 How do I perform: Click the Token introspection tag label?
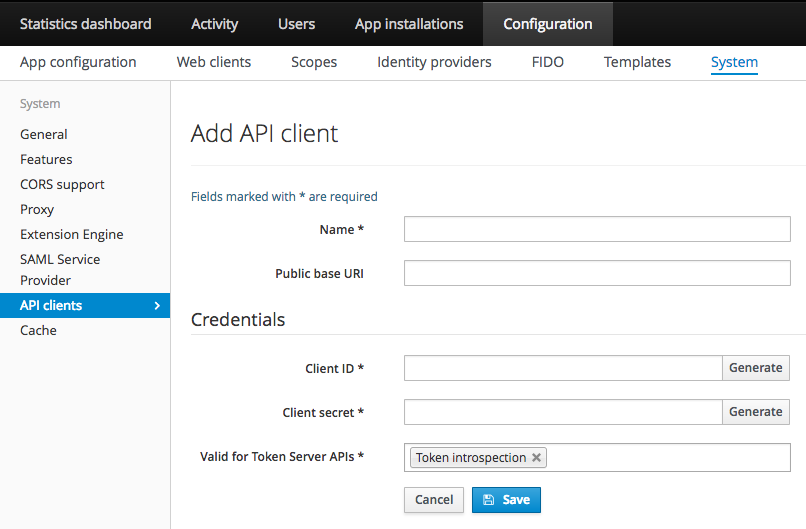471,458
